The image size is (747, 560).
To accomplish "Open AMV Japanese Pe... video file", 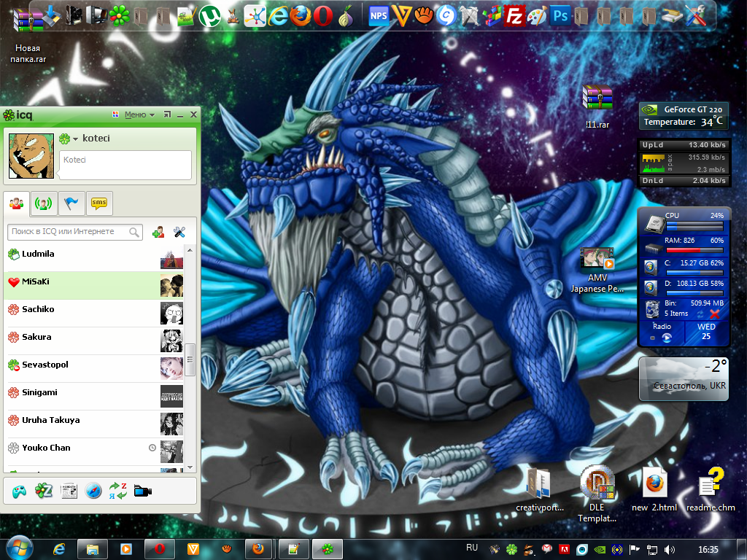I will coord(597,270).
